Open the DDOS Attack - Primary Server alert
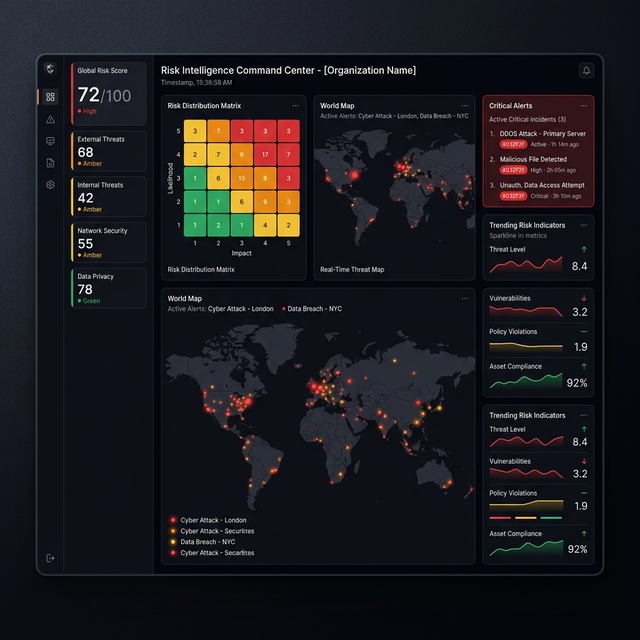The width and height of the screenshot is (640, 640). pyautogui.click(x=538, y=139)
